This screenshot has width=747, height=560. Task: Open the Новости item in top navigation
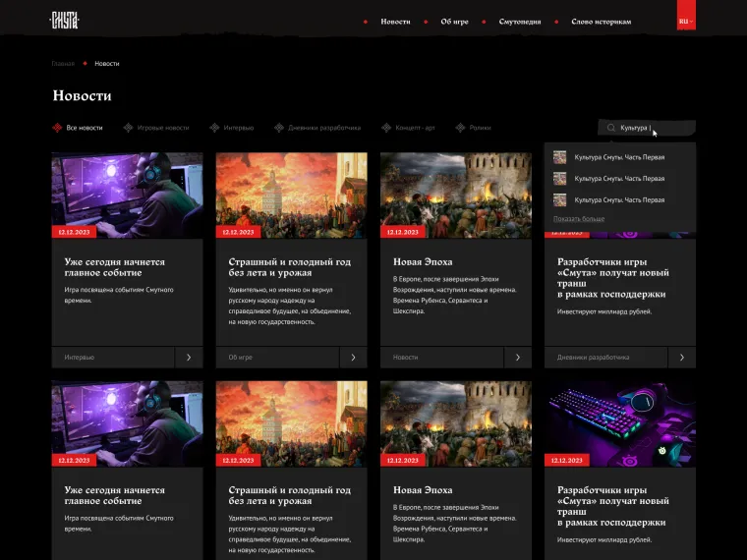395,22
